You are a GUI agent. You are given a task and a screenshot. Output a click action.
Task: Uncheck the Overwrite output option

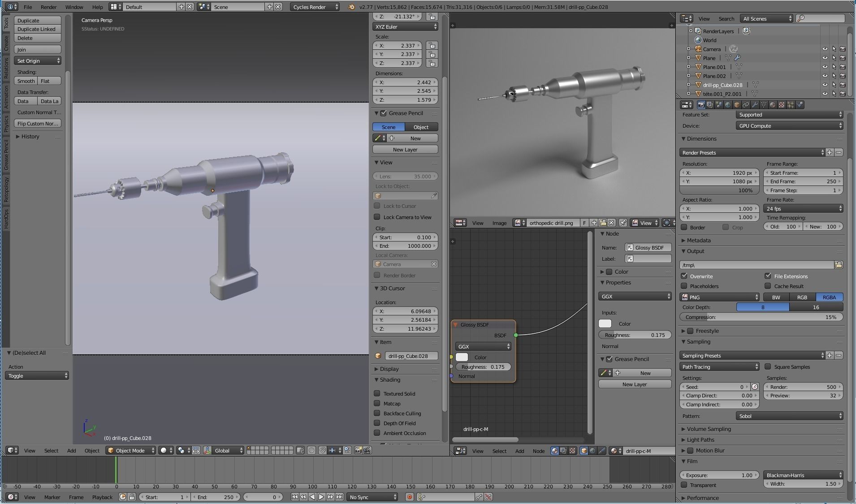[x=684, y=276]
